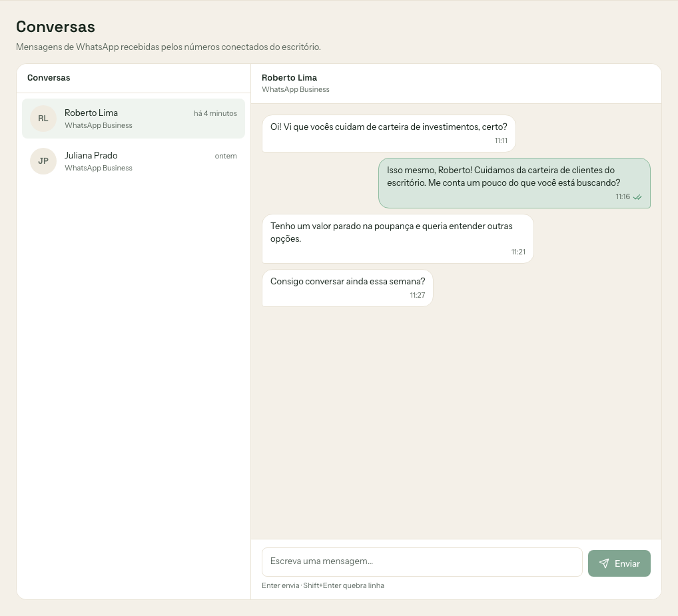The image size is (678, 616).
Task: Click the double-check read receipt icon
Action: point(637,197)
